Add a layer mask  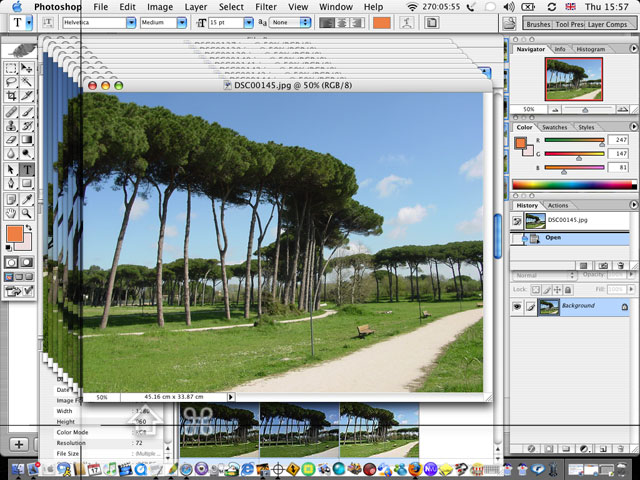[548, 449]
